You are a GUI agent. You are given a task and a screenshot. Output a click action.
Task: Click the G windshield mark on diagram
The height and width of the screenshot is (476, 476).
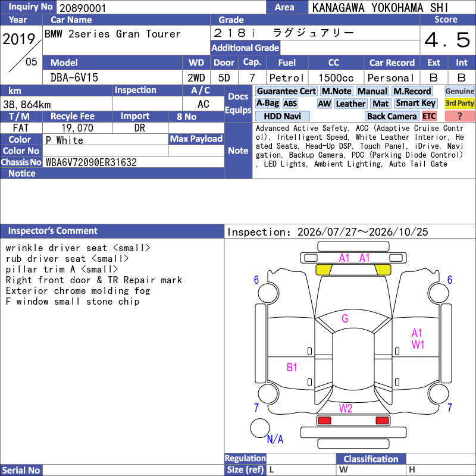[345, 318]
